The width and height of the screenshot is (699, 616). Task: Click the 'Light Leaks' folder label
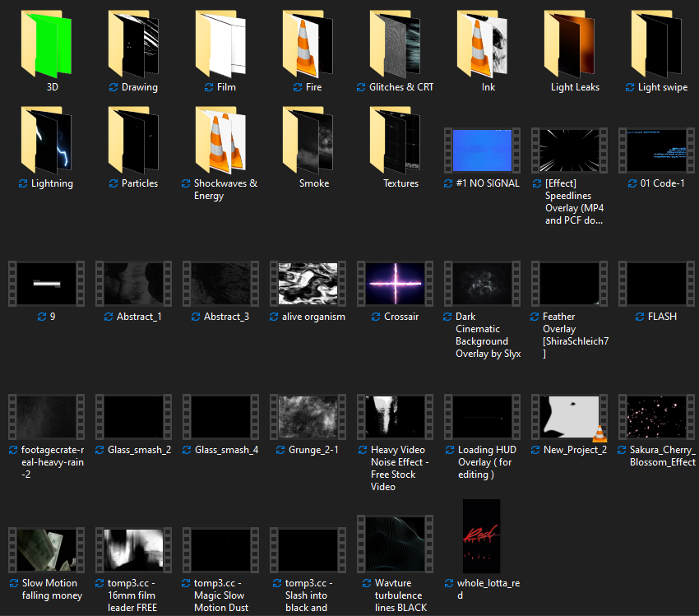coord(575,87)
